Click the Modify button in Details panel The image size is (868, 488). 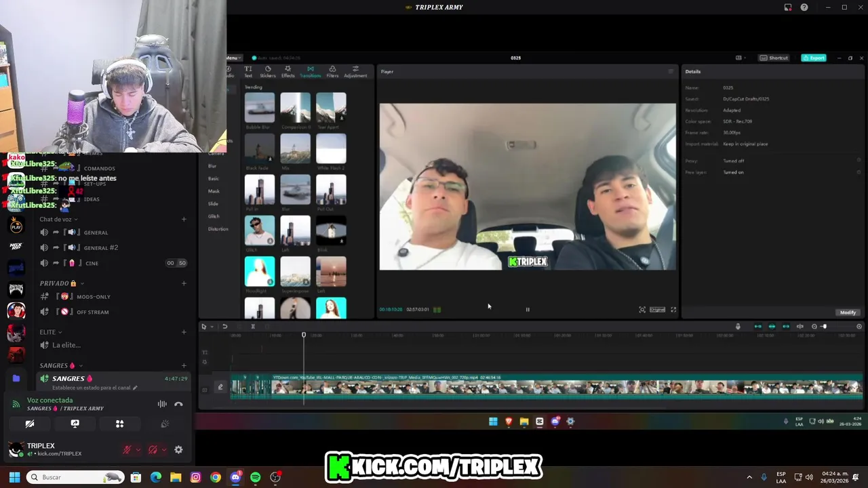click(x=848, y=312)
